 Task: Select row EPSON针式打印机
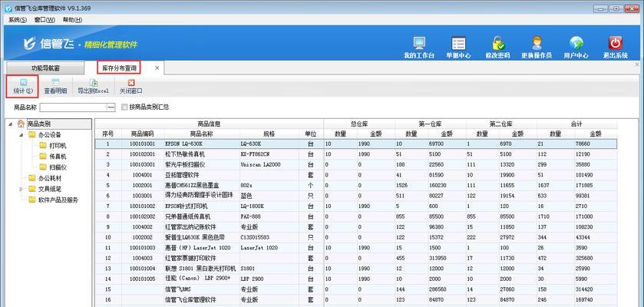(x=355, y=206)
